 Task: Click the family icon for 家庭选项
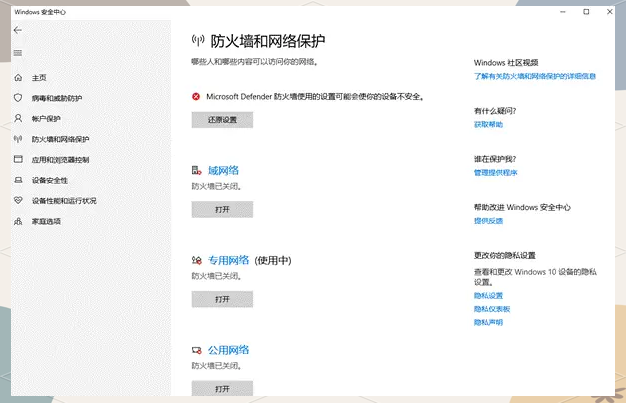tap(18, 221)
